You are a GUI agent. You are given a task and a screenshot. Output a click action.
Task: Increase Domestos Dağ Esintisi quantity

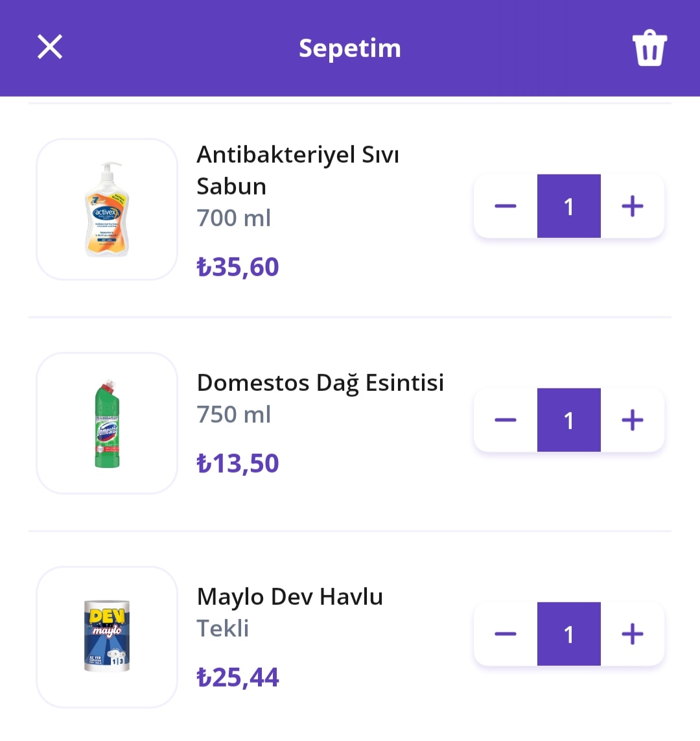tap(633, 420)
